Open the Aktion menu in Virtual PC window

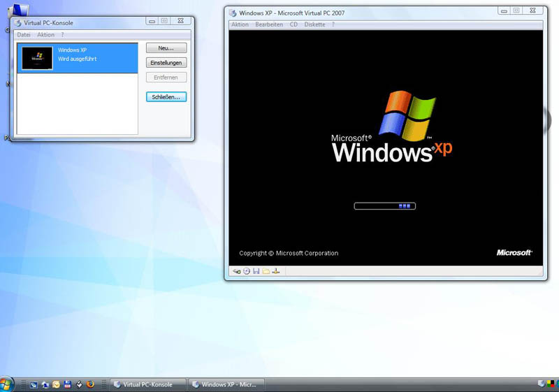pyautogui.click(x=240, y=24)
